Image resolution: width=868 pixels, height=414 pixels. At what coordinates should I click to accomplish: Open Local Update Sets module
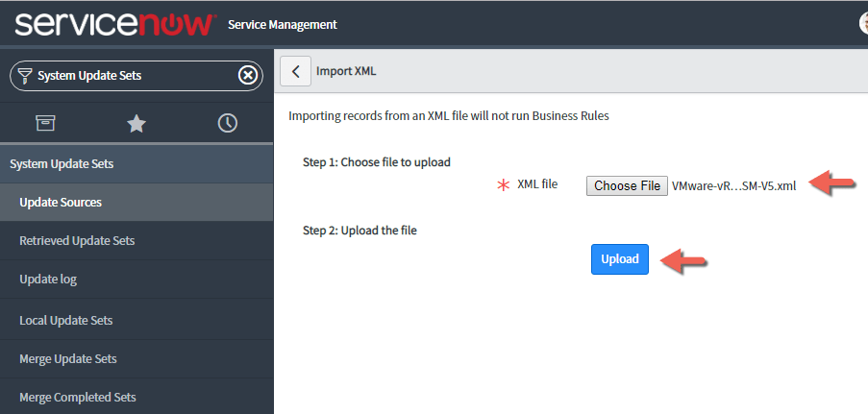(66, 320)
